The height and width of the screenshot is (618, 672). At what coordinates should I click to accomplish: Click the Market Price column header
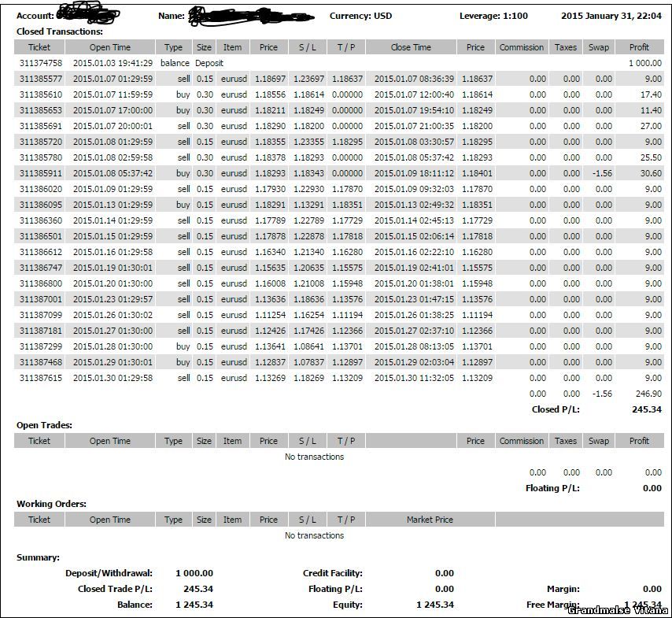pyautogui.click(x=430, y=520)
